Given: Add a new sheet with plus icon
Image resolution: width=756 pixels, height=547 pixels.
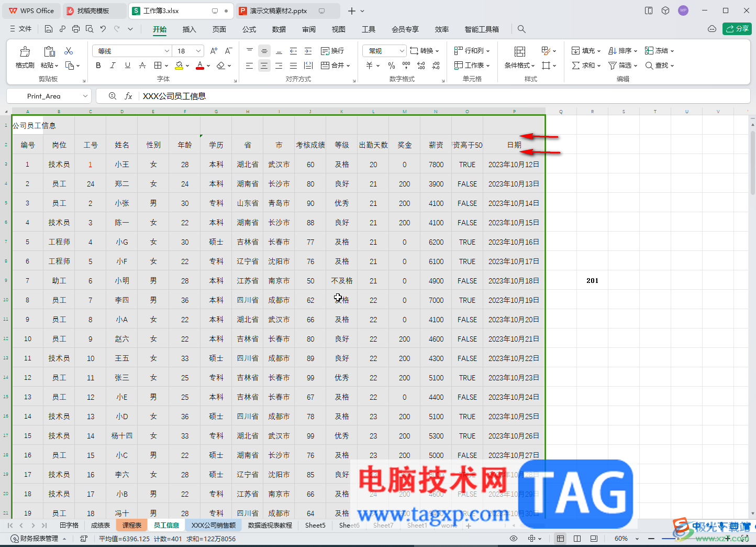Looking at the screenshot, I should coord(469,526).
